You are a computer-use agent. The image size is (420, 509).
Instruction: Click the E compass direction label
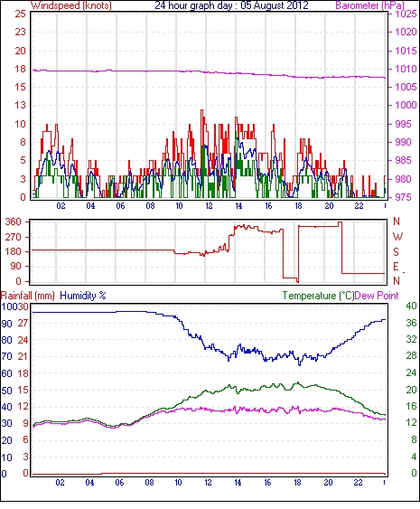[x=396, y=267]
